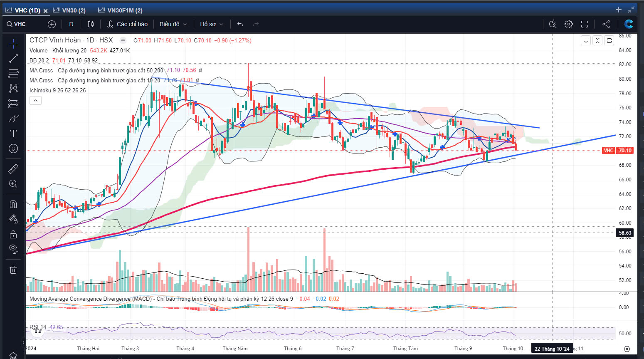Open the emoji icons tool
644x359 pixels.
(13, 149)
